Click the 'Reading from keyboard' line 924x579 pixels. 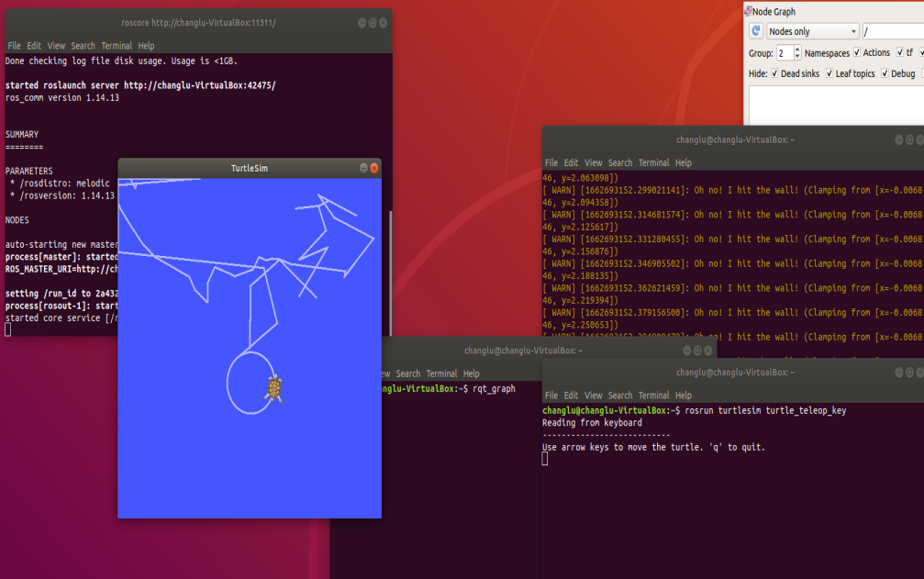click(x=592, y=423)
